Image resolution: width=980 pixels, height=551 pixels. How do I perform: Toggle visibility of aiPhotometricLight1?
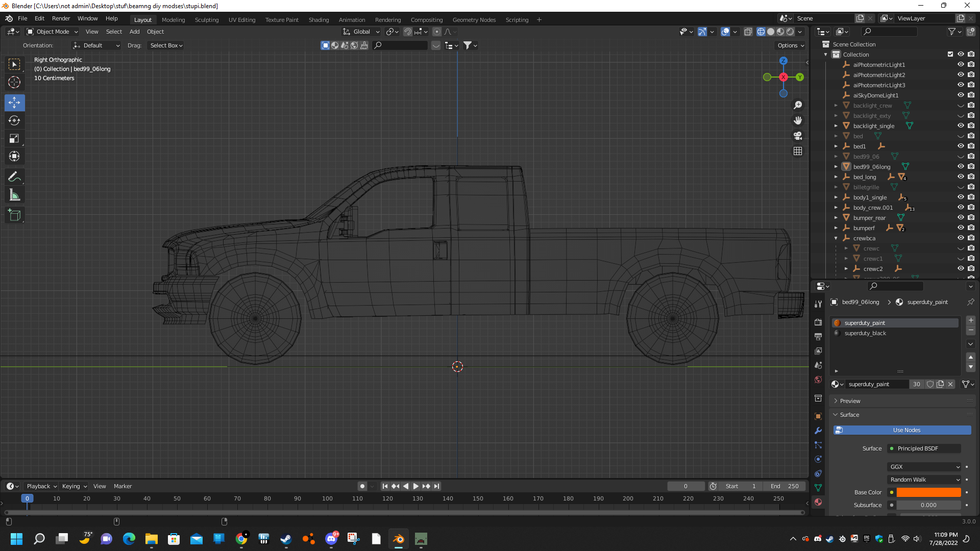click(960, 64)
